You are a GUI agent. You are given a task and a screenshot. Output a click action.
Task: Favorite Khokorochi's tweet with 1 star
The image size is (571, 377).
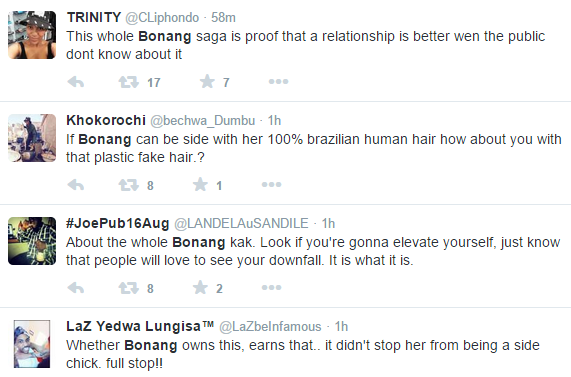pyautogui.click(x=200, y=185)
